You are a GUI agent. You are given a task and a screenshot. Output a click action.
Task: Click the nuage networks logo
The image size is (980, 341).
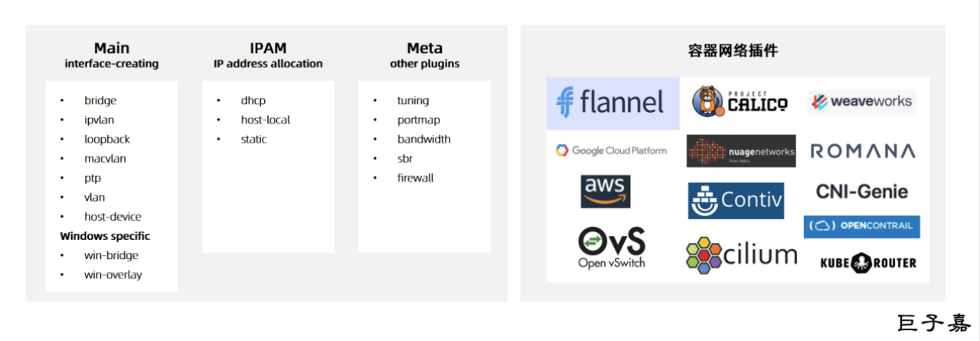click(x=740, y=151)
